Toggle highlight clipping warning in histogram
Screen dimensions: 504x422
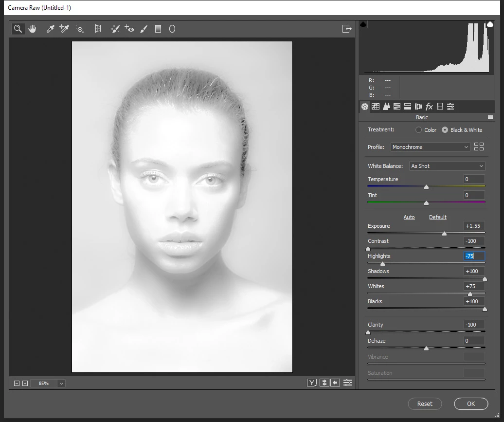[x=490, y=24]
